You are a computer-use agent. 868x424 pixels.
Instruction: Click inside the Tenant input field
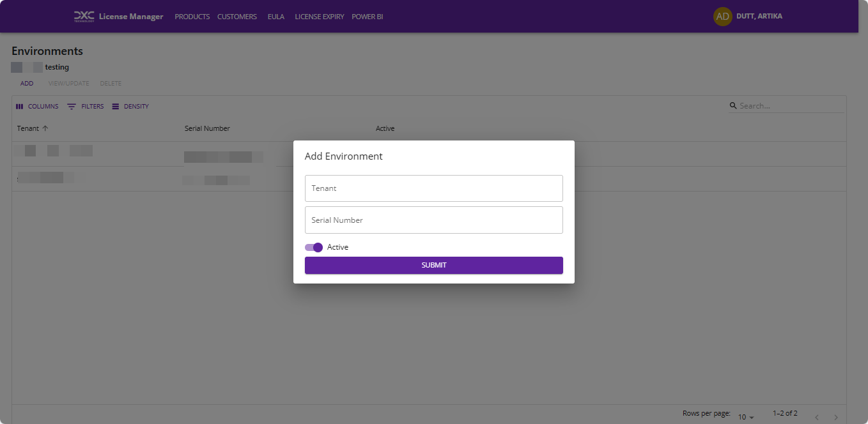(x=433, y=188)
